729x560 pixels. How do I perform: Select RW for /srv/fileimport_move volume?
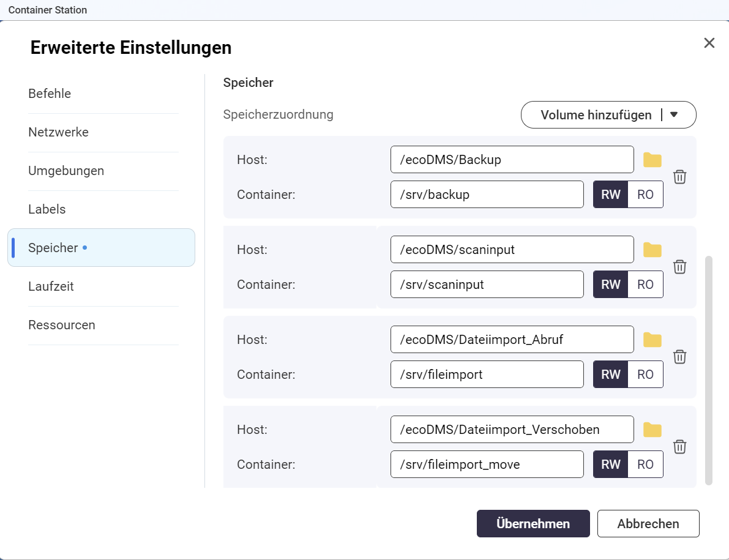click(x=610, y=465)
